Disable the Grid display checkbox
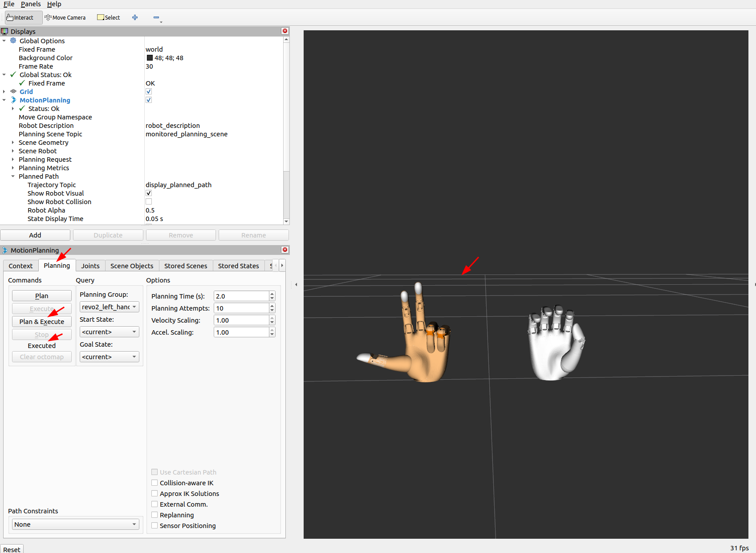The height and width of the screenshot is (553, 756). point(149,92)
